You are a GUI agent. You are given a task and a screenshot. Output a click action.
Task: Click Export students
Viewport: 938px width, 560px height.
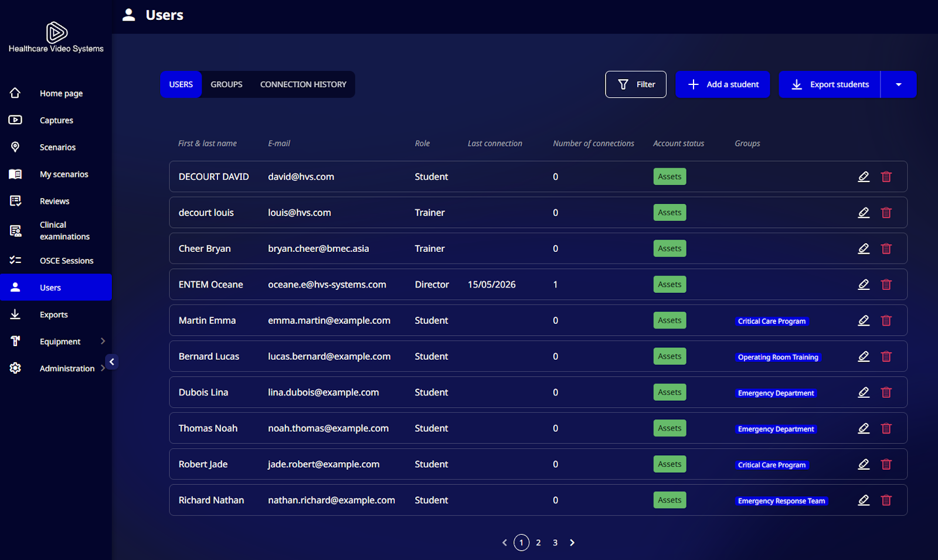(x=830, y=84)
